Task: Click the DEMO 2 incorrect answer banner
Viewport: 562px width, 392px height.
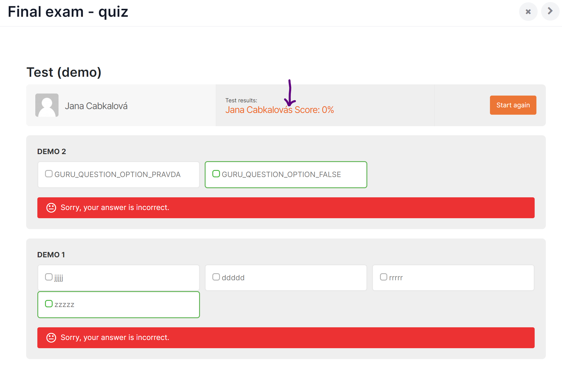Action: click(286, 208)
